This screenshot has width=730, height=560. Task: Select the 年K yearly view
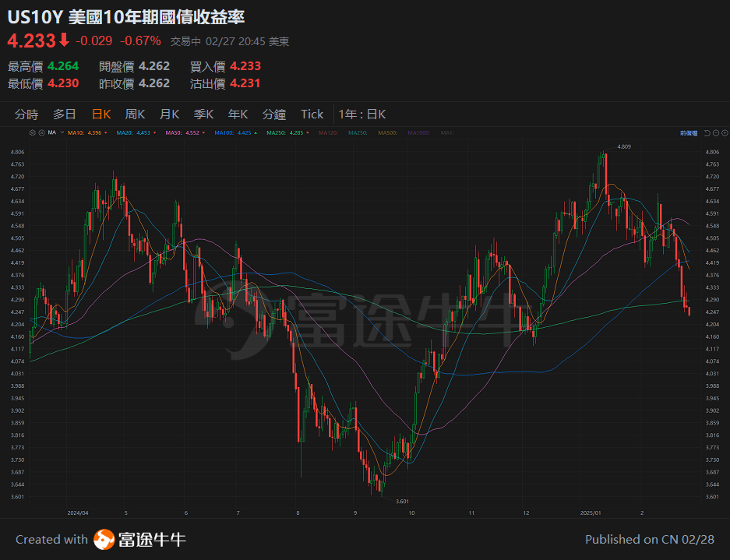tap(237, 114)
